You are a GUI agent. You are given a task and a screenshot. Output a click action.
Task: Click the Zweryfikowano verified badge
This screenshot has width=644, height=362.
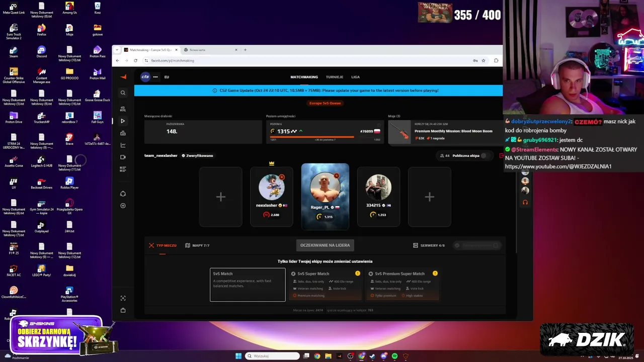click(197, 155)
